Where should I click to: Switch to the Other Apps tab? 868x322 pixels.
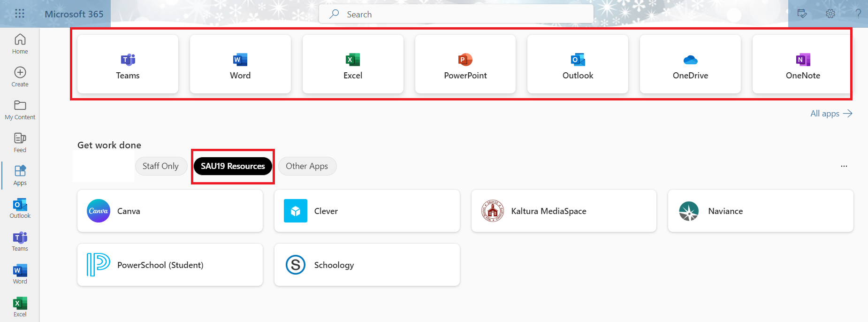tap(307, 166)
